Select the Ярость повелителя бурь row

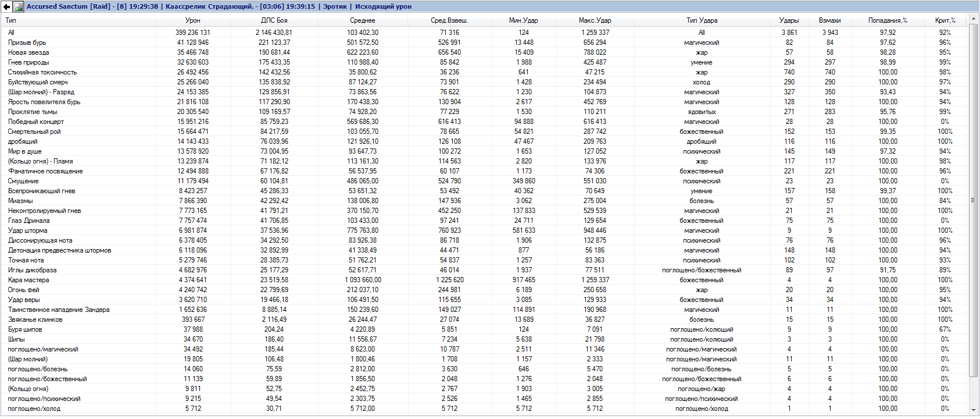[x=485, y=102]
